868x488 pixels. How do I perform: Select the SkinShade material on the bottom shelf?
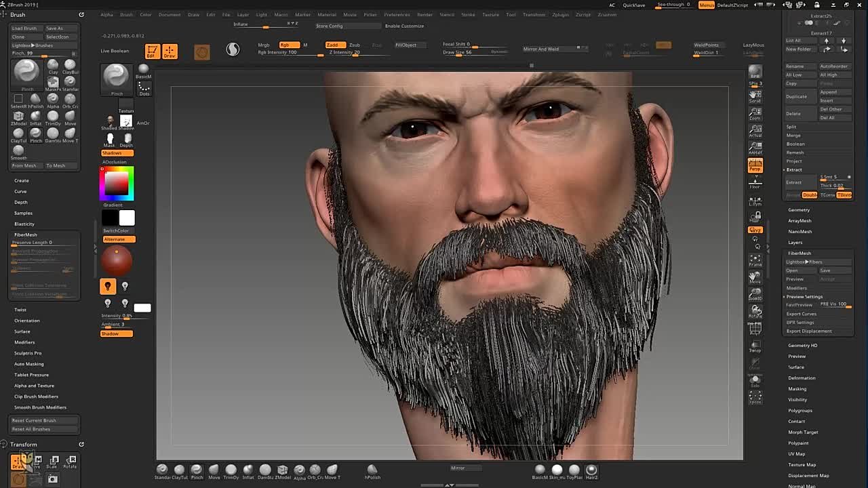(557, 471)
